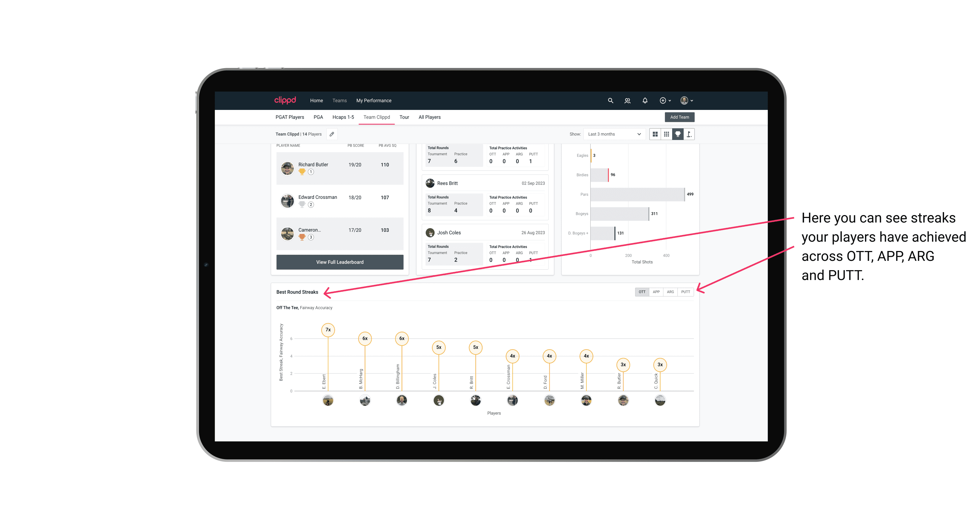
Task: Select the PUTT streak filter icon
Action: [x=685, y=291]
